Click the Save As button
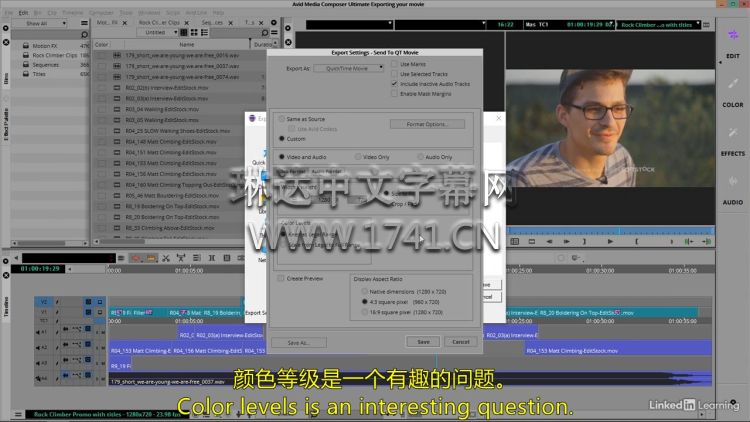 click(x=299, y=343)
